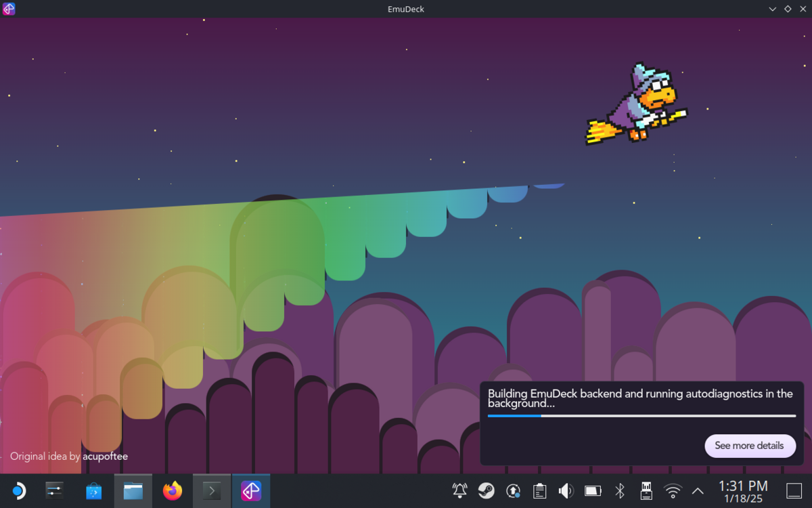812x508 pixels.
Task: Open the clipboard tray icon
Action: pyautogui.click(x=539, y=490)
